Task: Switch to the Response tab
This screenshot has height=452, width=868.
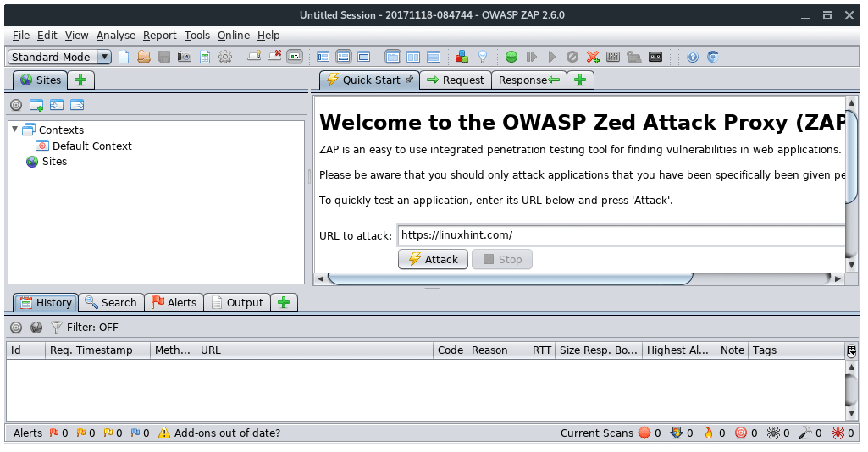Action: 528,80
